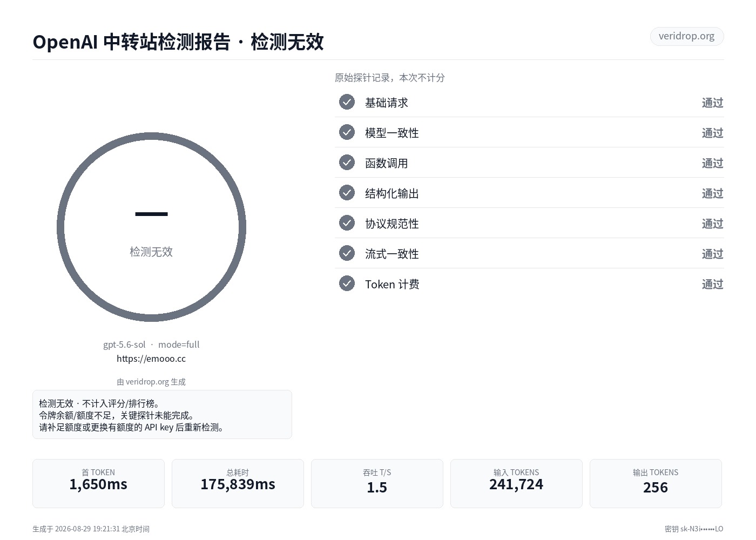Click the 检测无效 notice box
Viewport: 756px width, 540px height.
tap(162, 415)
